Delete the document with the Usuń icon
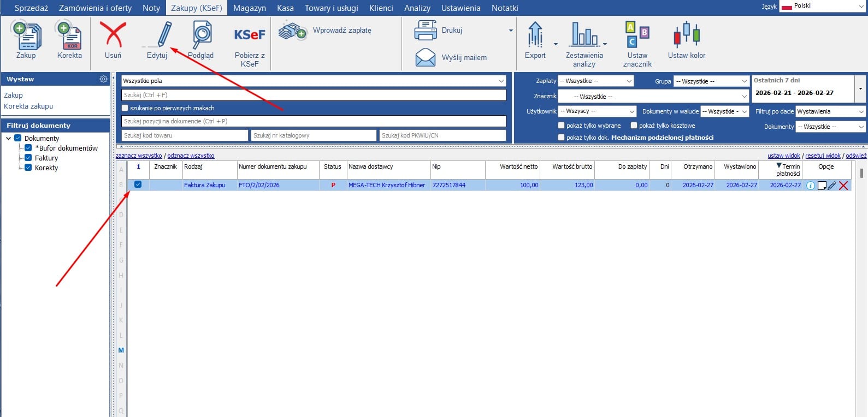 click(x=113, y=35)
